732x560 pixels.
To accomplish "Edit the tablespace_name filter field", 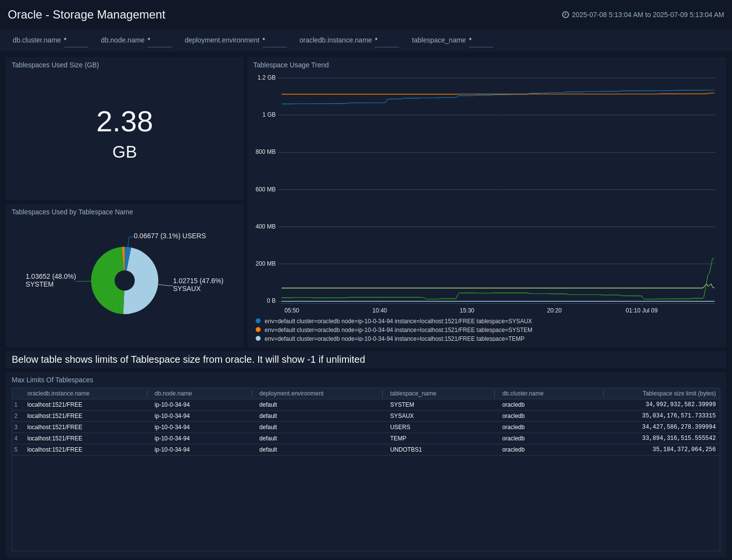I will pyautogui.click(x=481, y=41).
